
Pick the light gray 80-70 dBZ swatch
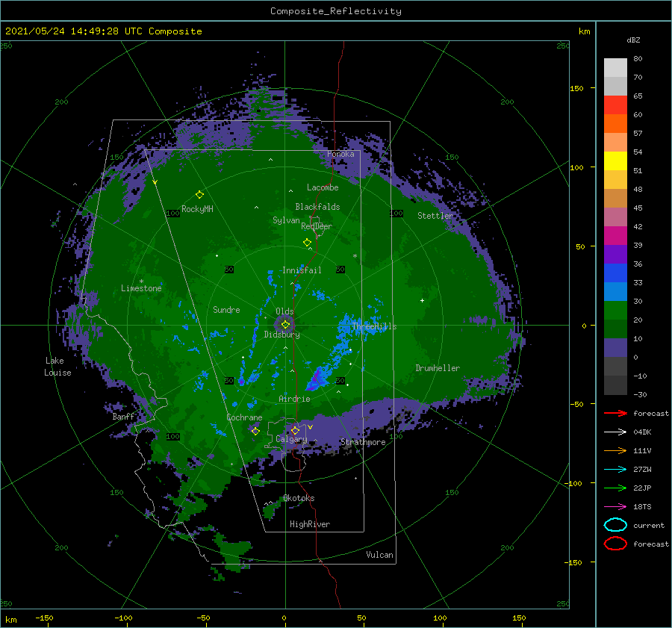[615, 68]
